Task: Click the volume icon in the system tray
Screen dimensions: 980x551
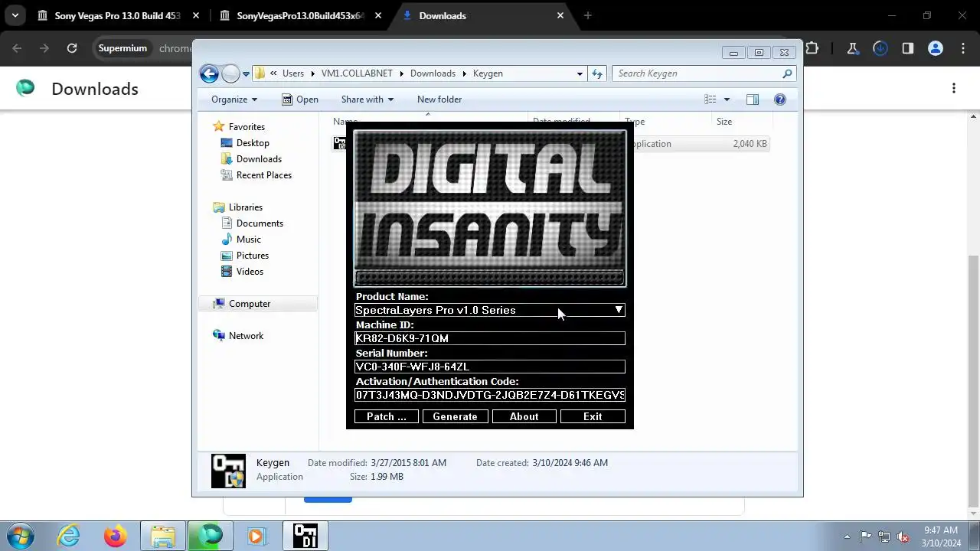Action: pyautogui.click(x=903, y=537)
